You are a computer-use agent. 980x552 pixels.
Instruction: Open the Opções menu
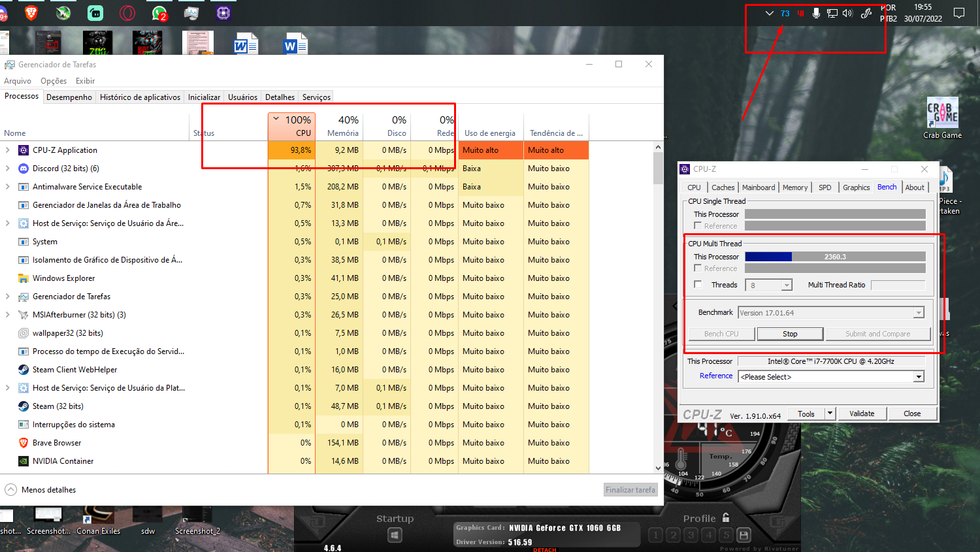[x=54, y=81]
